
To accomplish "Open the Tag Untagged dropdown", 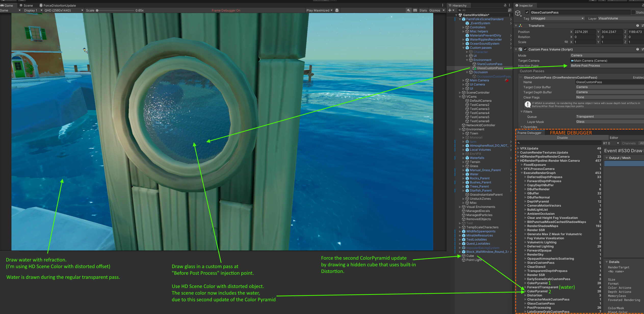I will pos(557,18).
